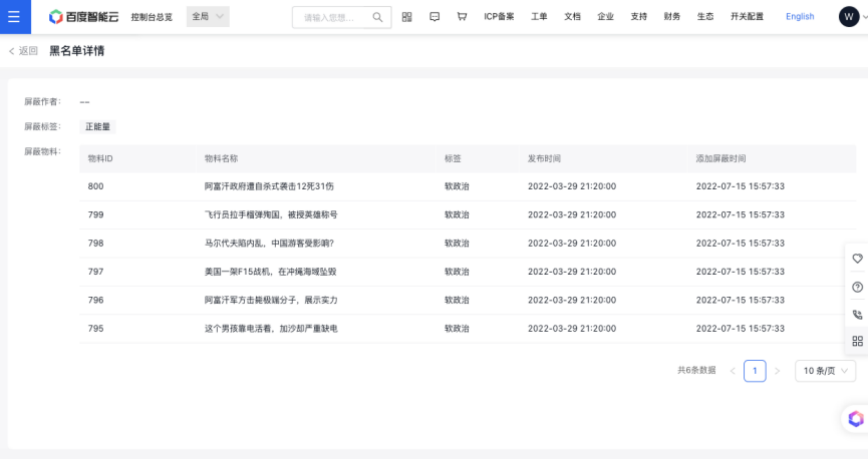The width and height of the screenshot is (868, 459).
Task: Click the 黑名单详情 page title
Action: [77, 51]
